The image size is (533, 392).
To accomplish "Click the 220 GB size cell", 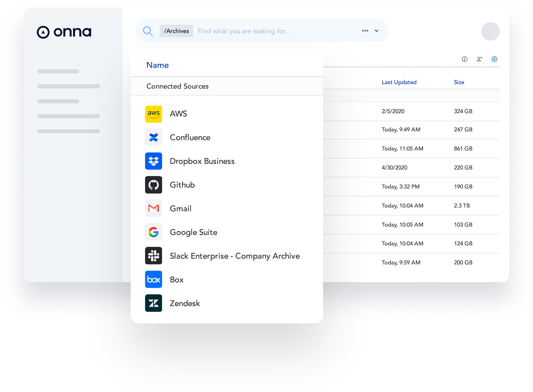I will pyautogui.click(x=463, y=167).
